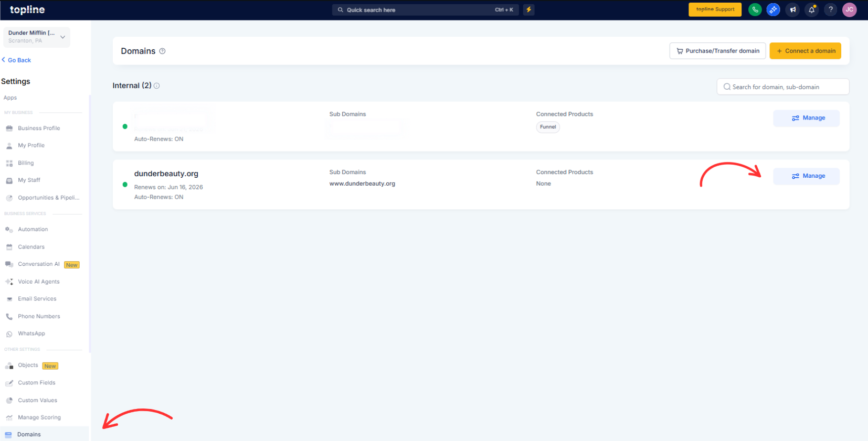
Task: Go to My Profile settings
Action: point(31,146)
